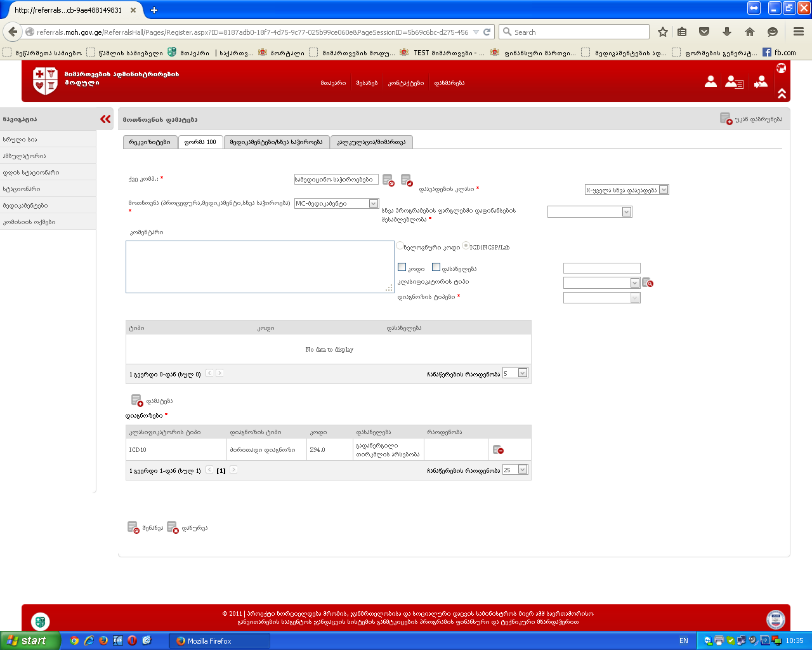Open the MC-მედიკამენტი request type dropdown
The image size is (812, 650).
(374, 204)
